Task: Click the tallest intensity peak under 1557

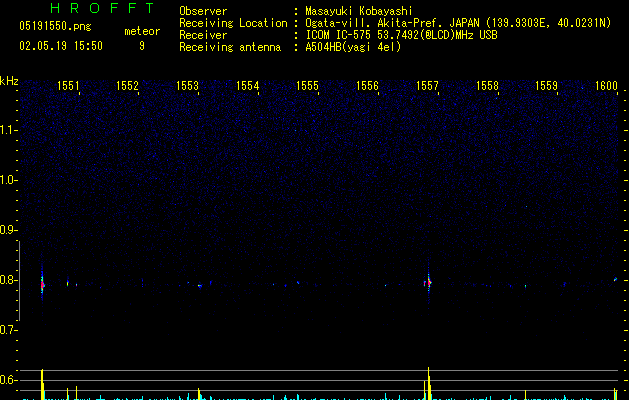Action: pos(428,383)
